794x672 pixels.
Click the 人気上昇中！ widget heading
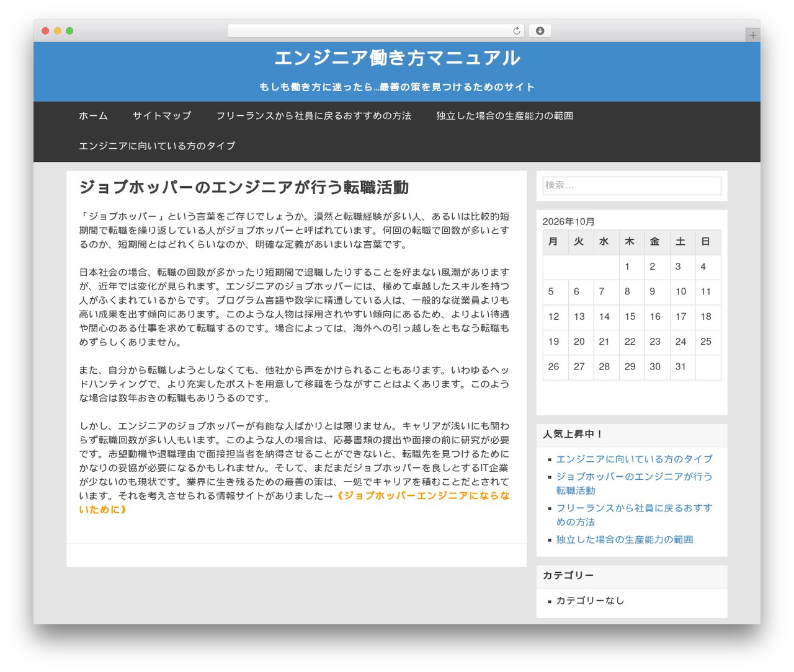(x=573, y=435)
